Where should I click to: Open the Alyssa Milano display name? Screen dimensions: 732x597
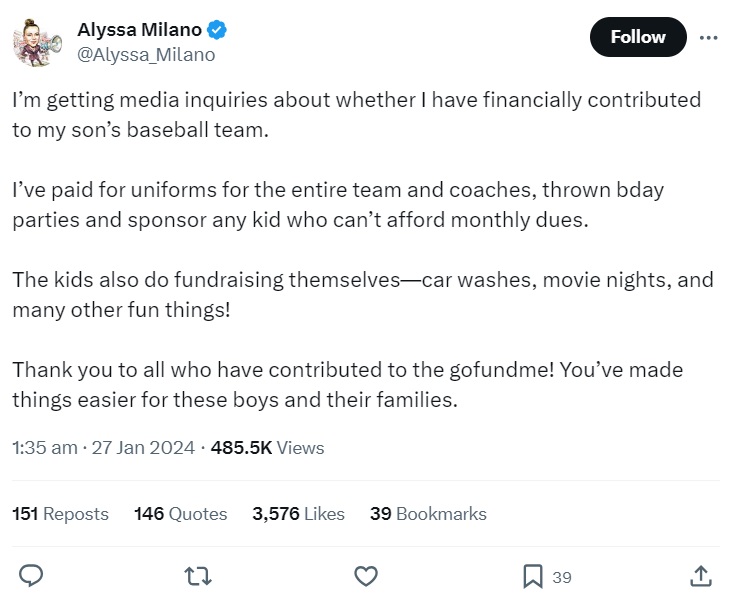coord(139,30)
